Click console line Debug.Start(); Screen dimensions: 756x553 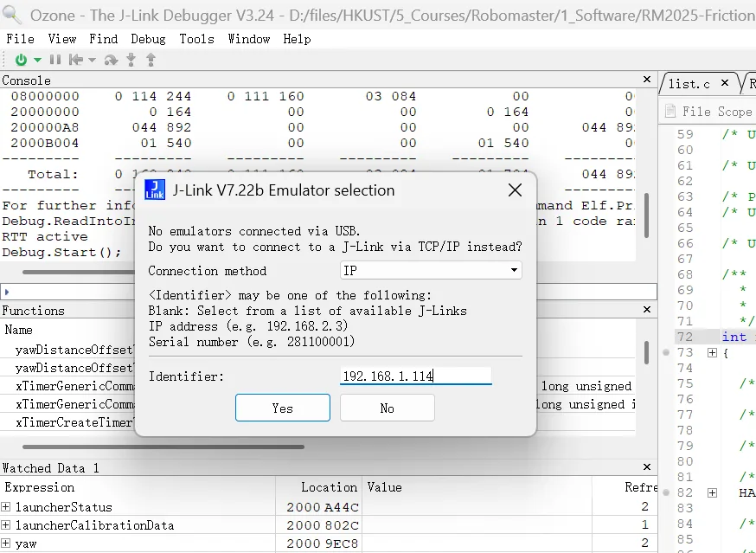coord(61,253)
